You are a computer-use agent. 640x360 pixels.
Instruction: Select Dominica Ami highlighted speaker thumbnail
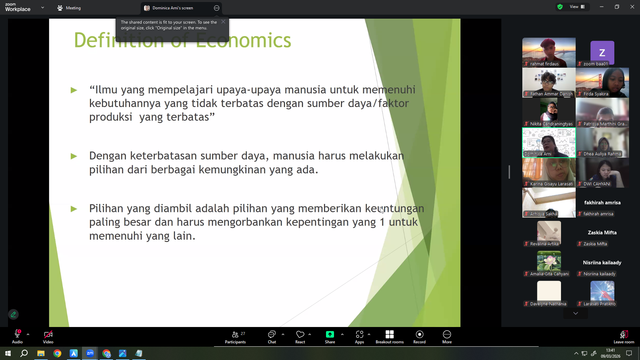[x=549, y=142]
